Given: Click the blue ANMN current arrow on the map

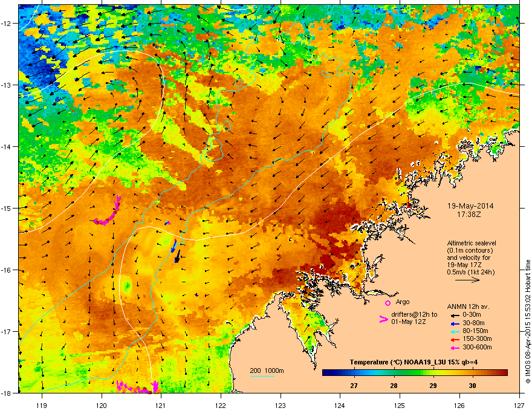Looking at the screenshot, I should tap(174, 246).
